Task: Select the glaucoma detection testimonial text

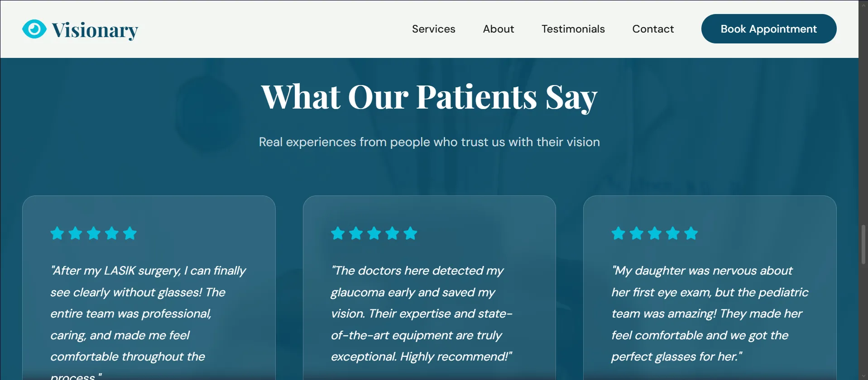Action: (x=421, y=313)
